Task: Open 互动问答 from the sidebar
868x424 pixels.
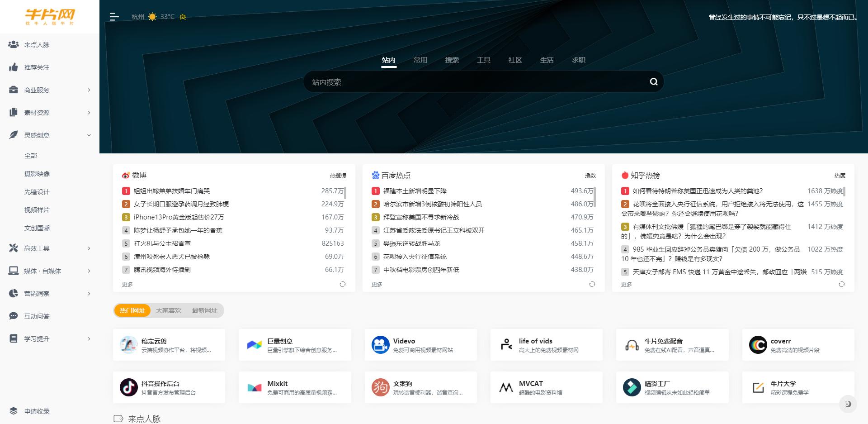Action: [x=36, y=316]
